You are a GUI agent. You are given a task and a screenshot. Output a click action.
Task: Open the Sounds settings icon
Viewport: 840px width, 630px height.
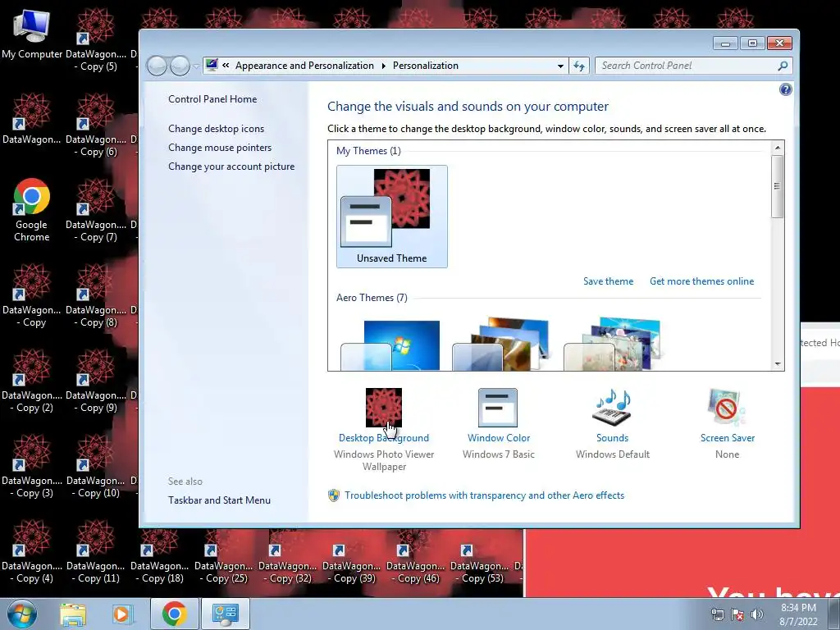612,407
